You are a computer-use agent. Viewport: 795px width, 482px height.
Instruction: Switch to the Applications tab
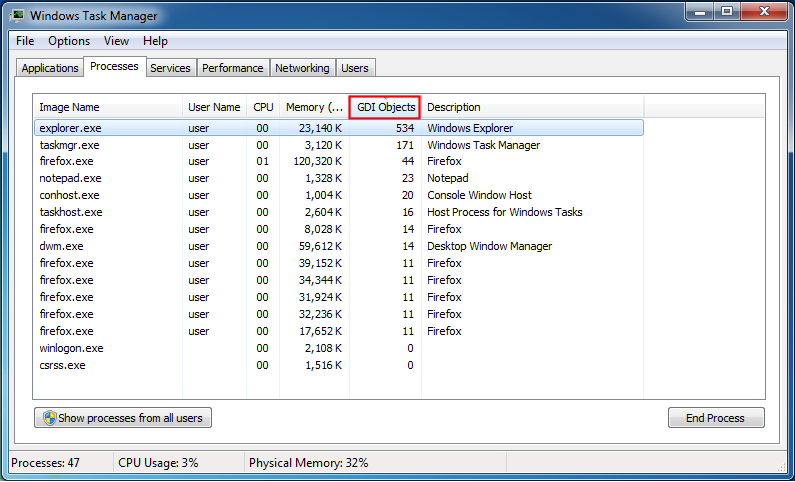click(x=50, y=68)
